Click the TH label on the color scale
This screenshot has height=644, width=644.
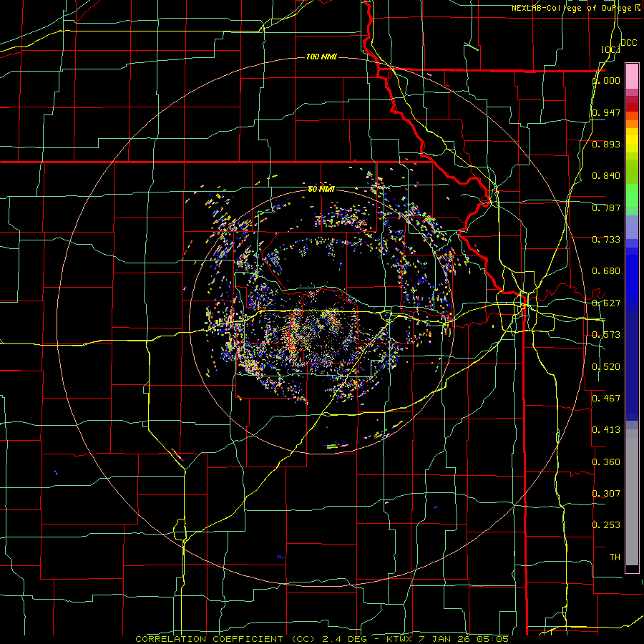coord(615,557)
